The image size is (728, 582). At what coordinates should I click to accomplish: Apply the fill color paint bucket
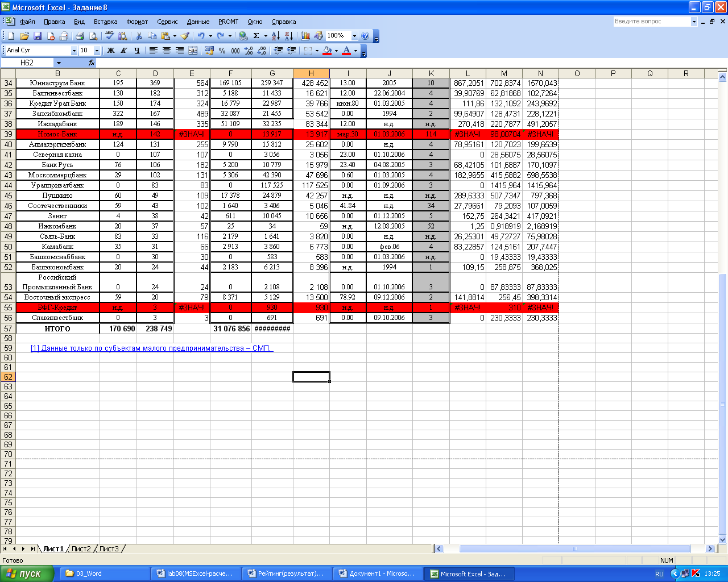click(x=326, y=51)
